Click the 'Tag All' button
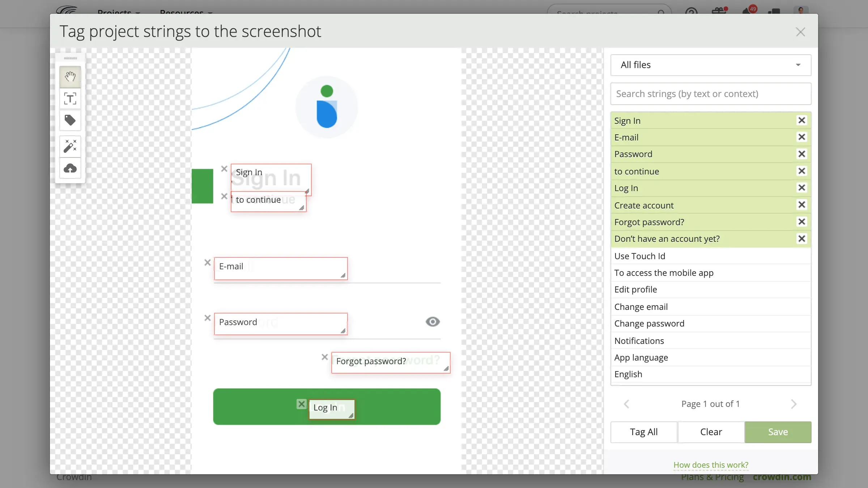The height and width of the screenshot is (488, 868). (644, 431)
